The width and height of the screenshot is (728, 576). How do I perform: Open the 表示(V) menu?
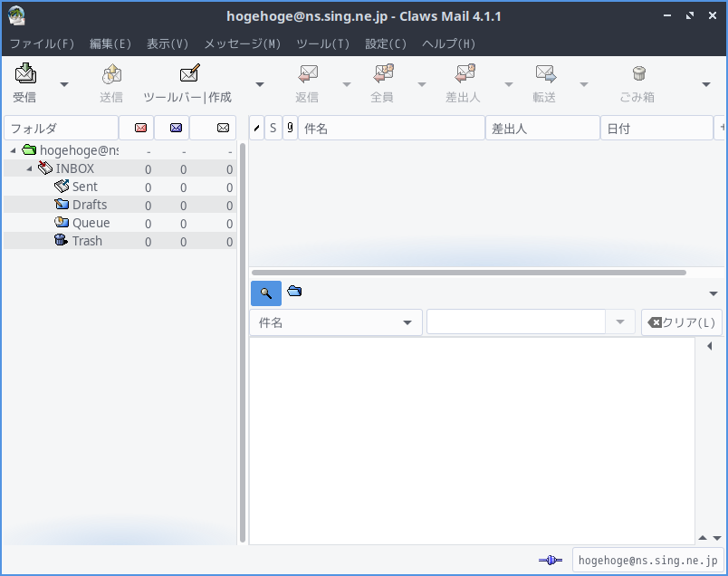coord(168,43)
